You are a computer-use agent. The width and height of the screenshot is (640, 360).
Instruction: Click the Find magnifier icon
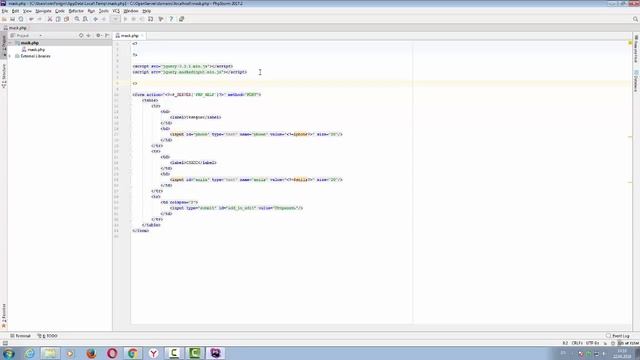[x=77, y=19]
